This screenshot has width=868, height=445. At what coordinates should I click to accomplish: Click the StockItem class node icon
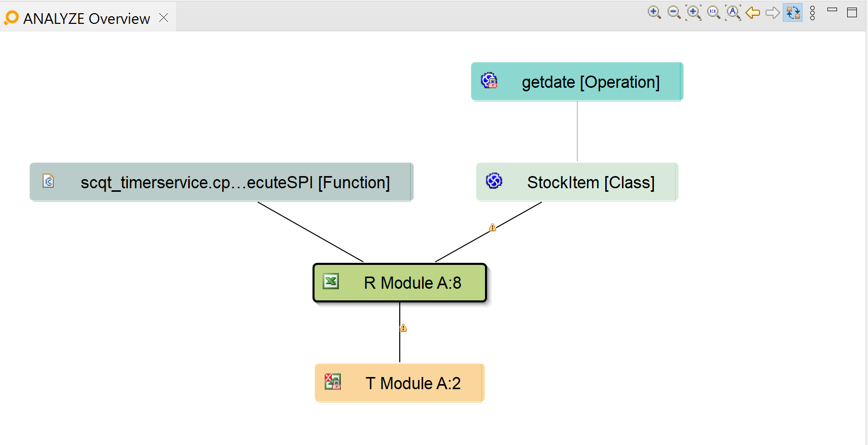494,181
